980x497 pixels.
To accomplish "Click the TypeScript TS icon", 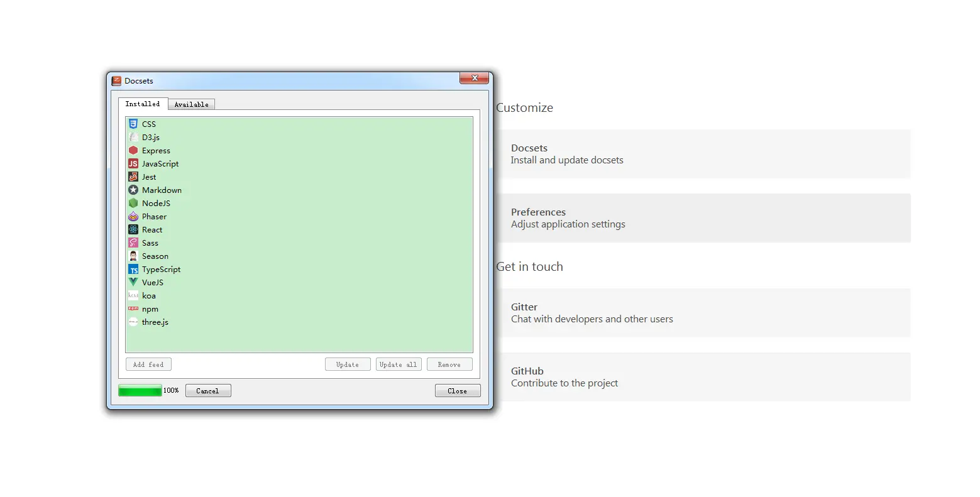I will pyautogui.click(x=133, y=269).
